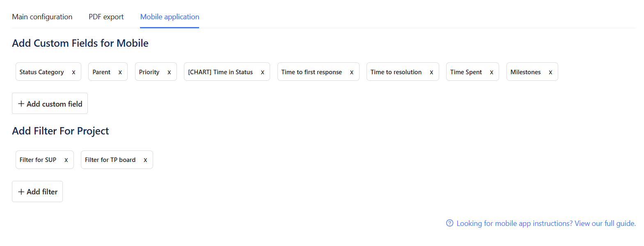The image size is (644, 246).
Task: Delete the Filter for TP board chip
Action: (145, 160)
